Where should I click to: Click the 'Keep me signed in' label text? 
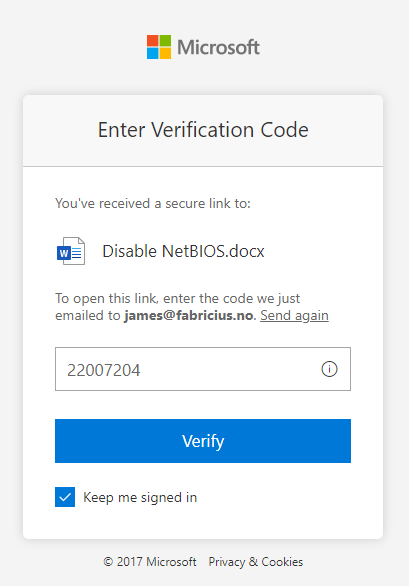(140, 497)
